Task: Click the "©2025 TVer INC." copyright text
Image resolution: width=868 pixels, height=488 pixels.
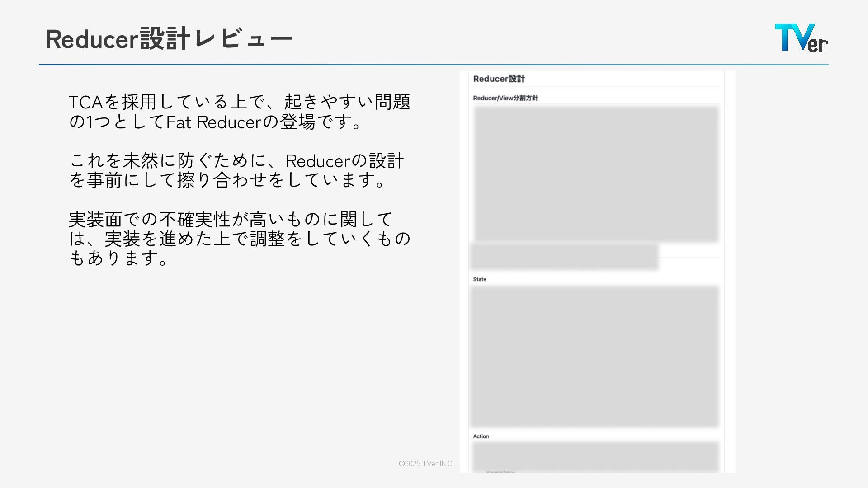Action: click(x=426, y=464)
